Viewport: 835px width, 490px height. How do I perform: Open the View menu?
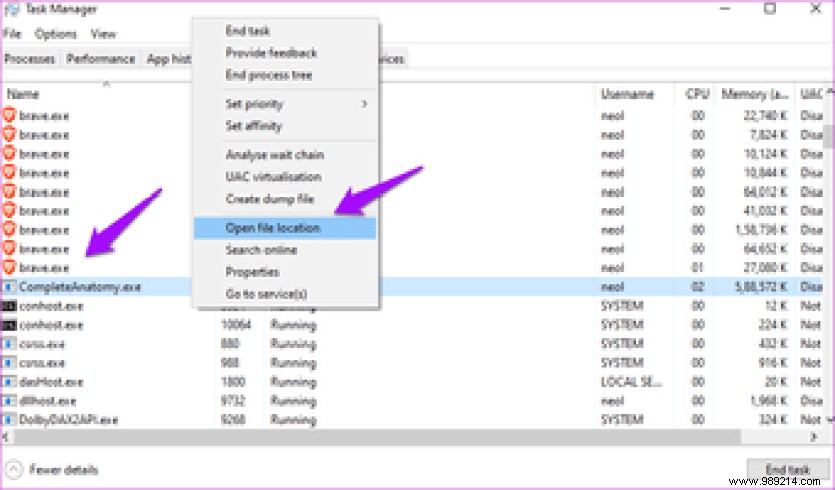[x=103, y=34]
